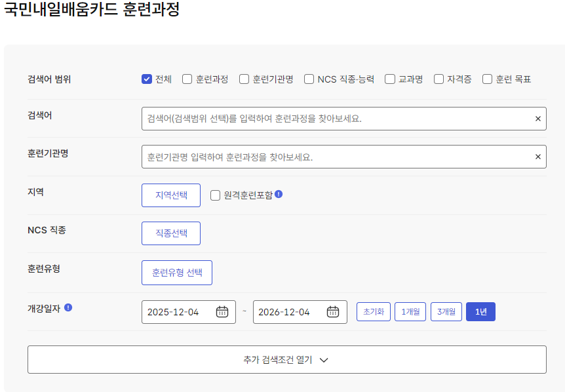Open the 지역선택 region selector
Screen dimensions: 565x392
tap(171, 195)
